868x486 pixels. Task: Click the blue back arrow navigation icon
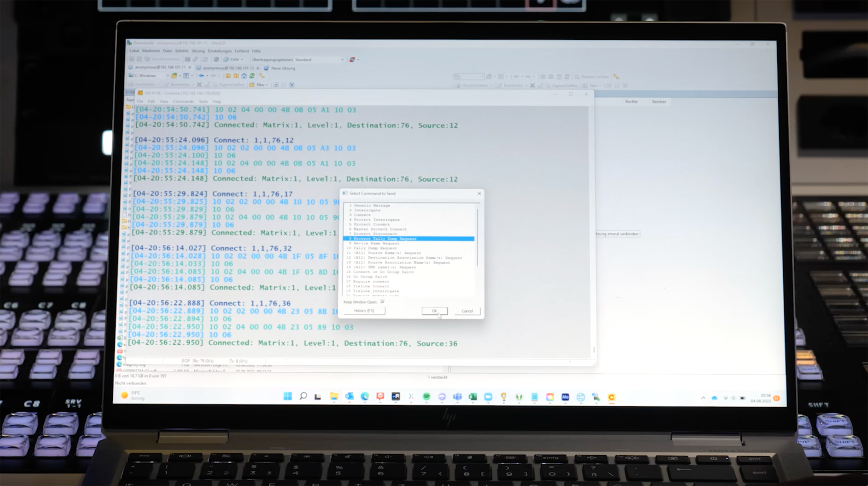click(x=202, y=76)
